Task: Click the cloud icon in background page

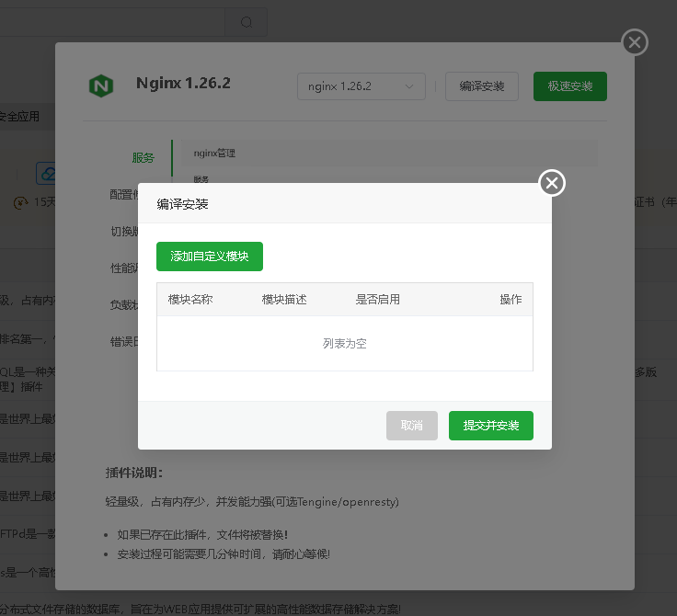Action: [47, 174]
